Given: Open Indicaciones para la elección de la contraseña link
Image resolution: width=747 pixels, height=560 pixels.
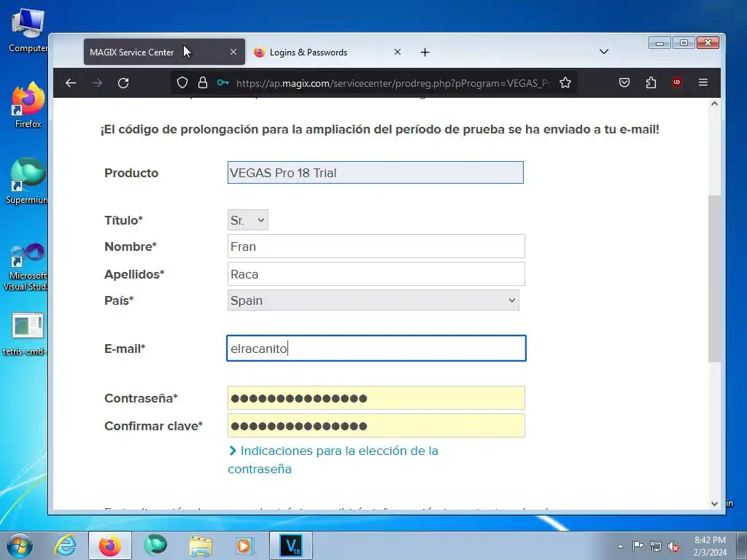Looking at the screenshot, I should click(x=333, y=459).
